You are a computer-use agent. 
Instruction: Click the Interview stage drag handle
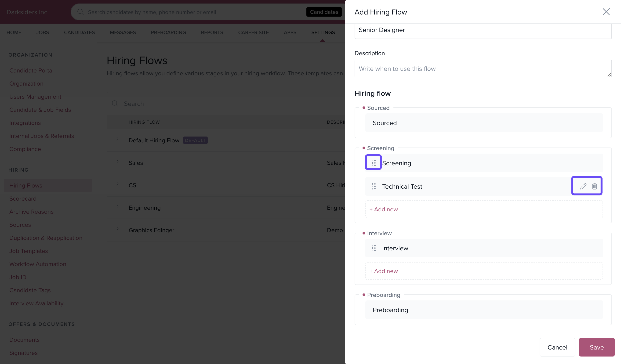[374, 248]
